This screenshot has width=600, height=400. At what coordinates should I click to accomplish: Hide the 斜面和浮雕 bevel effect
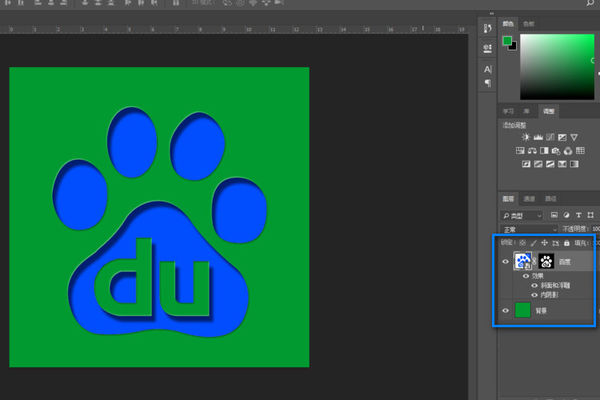pyautogui.click(x=535, y=285)
